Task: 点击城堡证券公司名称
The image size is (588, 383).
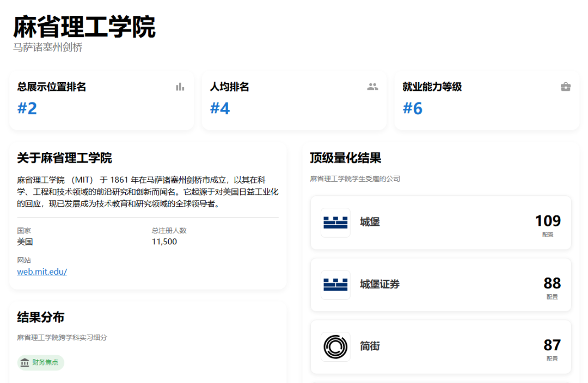Action: 379,285
